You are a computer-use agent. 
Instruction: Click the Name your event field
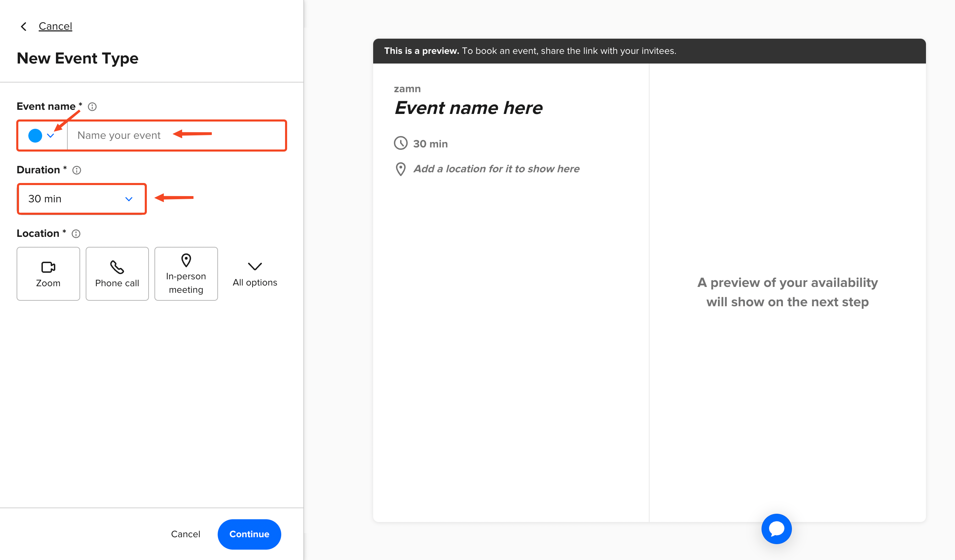(176, 135)
